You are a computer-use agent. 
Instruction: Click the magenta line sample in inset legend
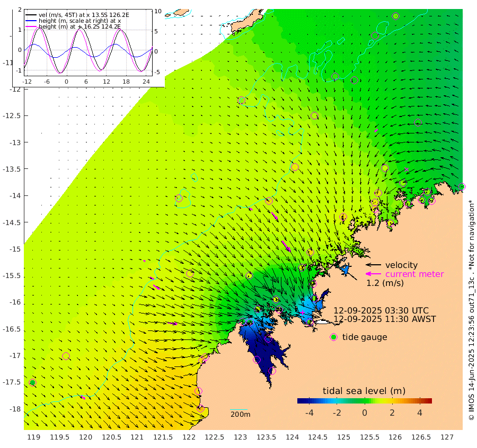click(31, 27)
